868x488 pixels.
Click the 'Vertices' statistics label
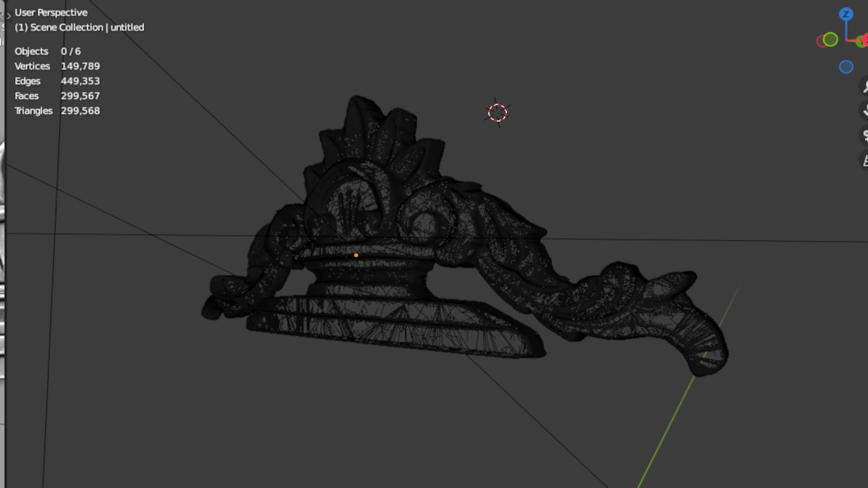pos(32,66)
